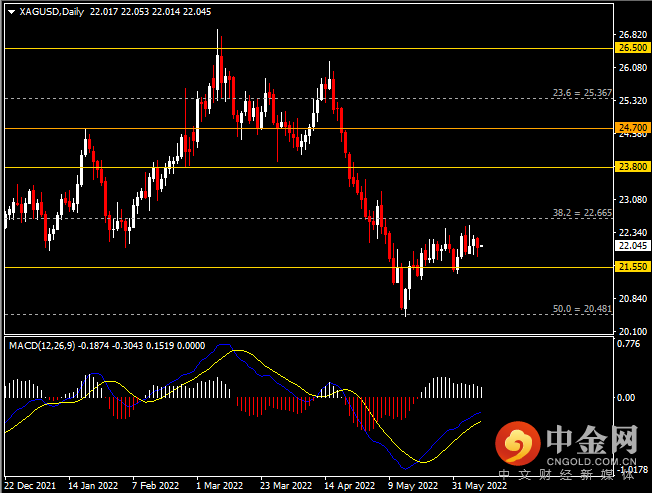Select the 38.2 = 22.665 Fibonacci label
Screen dimensions: 652x493
click(582, 213)
